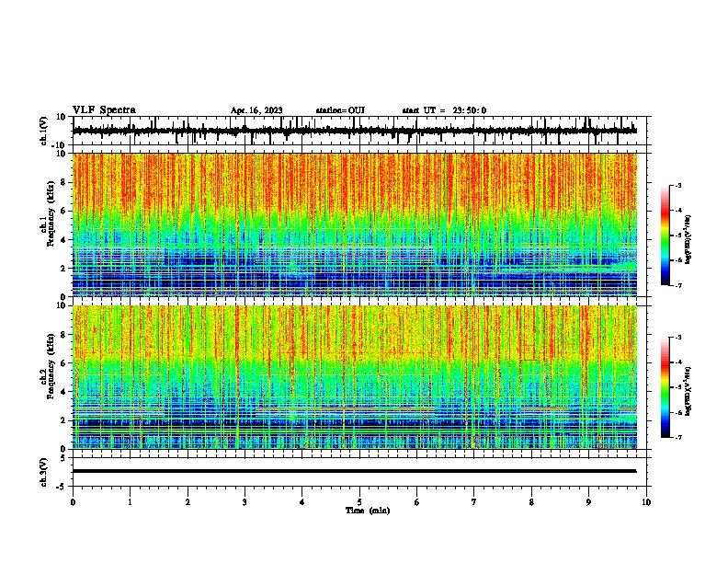
Task: Click the time axis tick label "7"
Action: pyautogui.click(x=474, y=502)
